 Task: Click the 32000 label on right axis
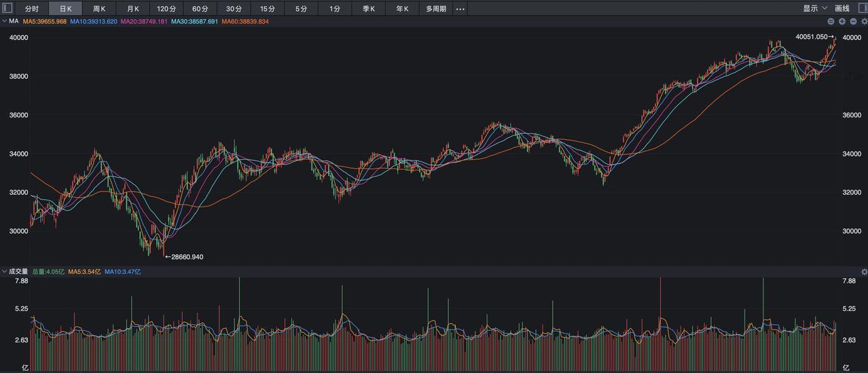[x=852, y=192]
